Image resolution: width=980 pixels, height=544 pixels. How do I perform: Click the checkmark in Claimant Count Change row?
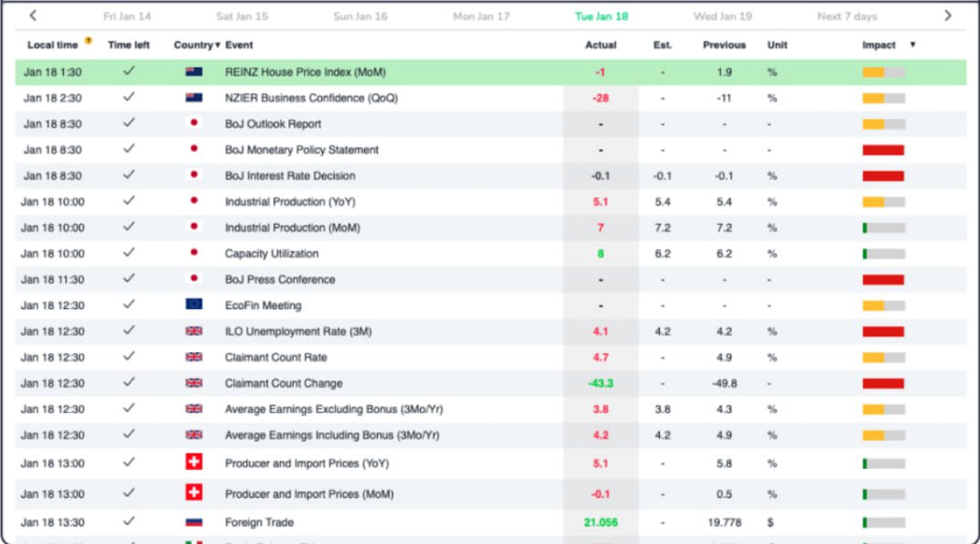129,383
